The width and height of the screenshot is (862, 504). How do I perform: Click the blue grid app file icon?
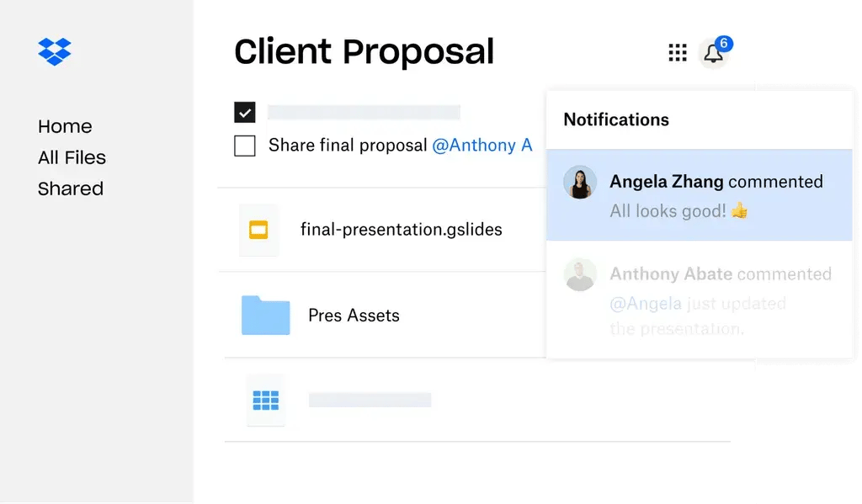pos(266,401)
